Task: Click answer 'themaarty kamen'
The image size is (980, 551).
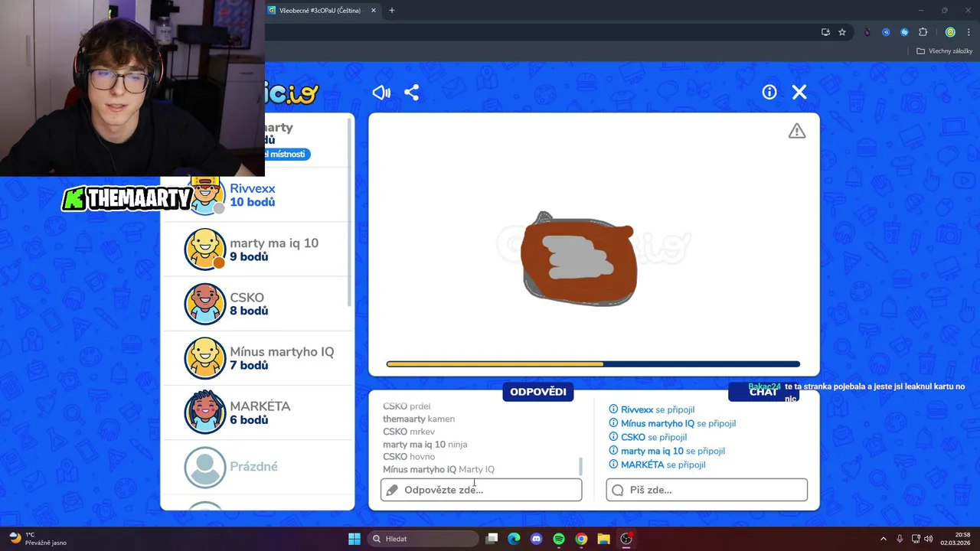Action: coord(419,419)
